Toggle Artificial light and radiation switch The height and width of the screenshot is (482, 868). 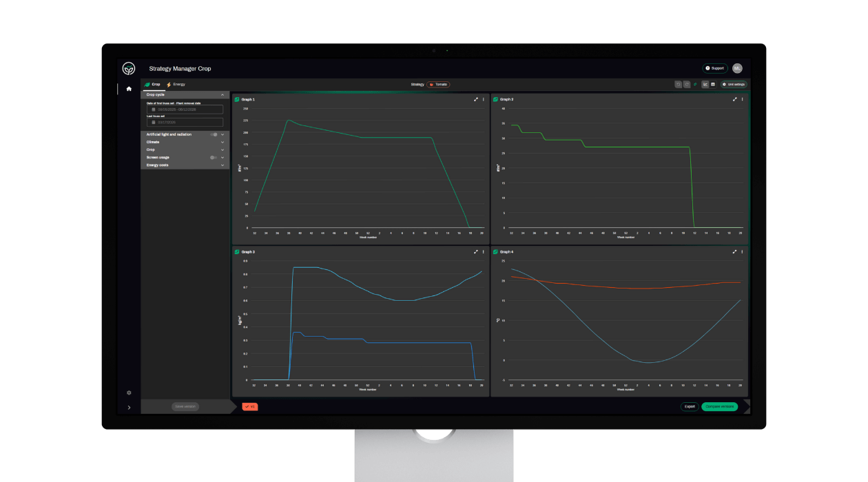pos(214,134)
